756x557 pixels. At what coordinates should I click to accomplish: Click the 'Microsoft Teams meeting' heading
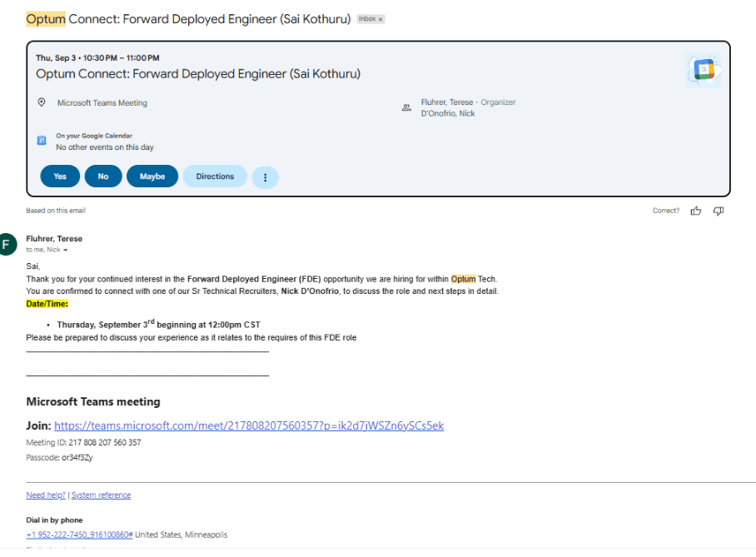pos(93,401)
